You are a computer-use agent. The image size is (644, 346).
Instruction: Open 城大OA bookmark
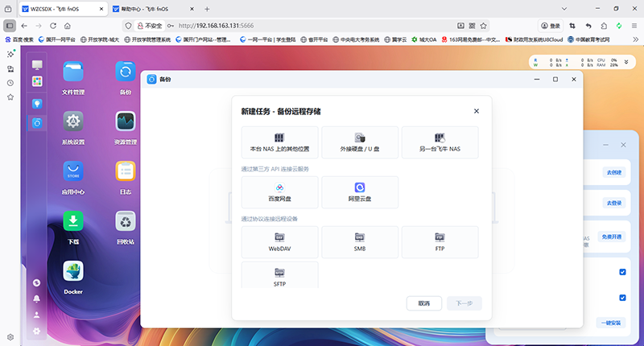click(x=424, y=39)
